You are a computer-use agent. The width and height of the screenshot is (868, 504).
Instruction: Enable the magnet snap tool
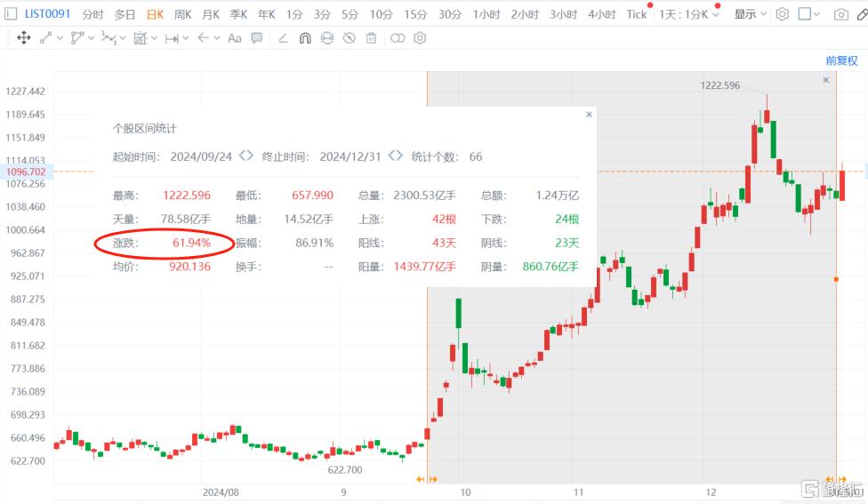pyautogui.click(x=305, y=38)
